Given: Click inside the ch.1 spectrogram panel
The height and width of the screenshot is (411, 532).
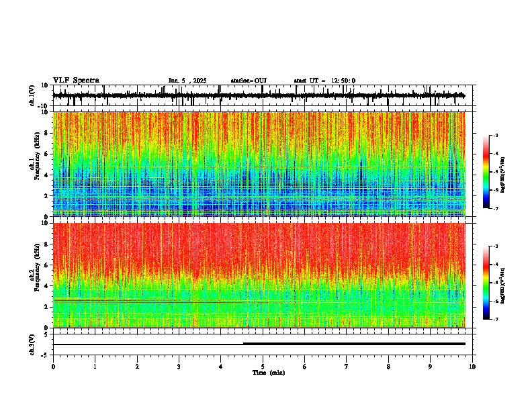Looking at the screenshot, I should [259, 164].
